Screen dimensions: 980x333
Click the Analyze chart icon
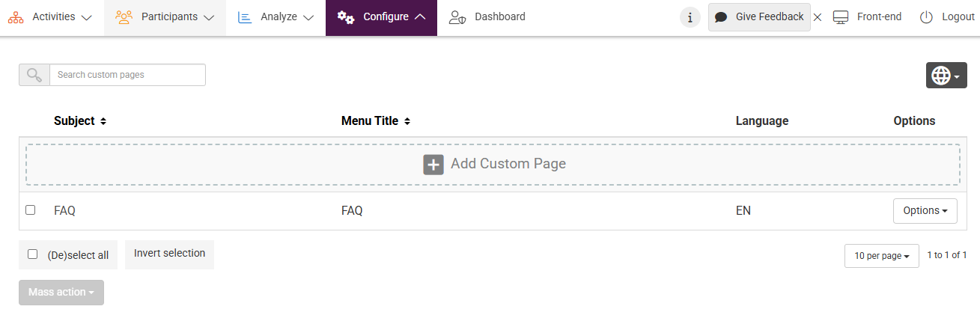pos(245,17)
